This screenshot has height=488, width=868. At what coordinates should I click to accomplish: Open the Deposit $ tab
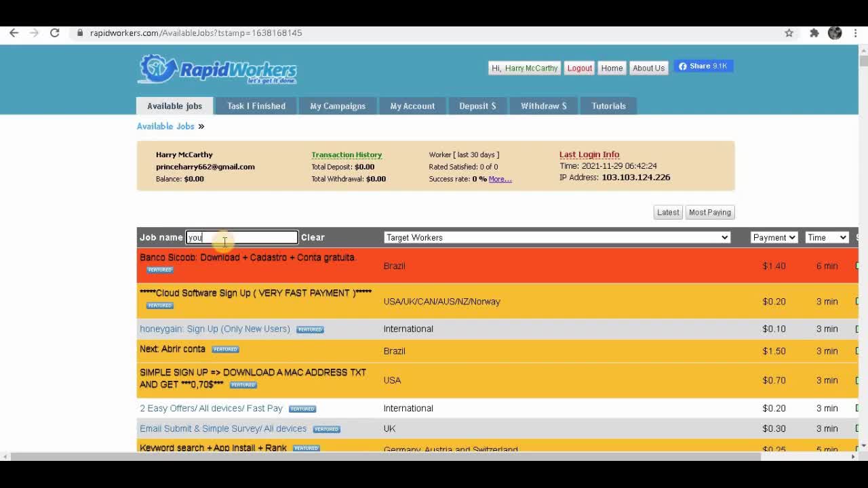tap(477, 106)
